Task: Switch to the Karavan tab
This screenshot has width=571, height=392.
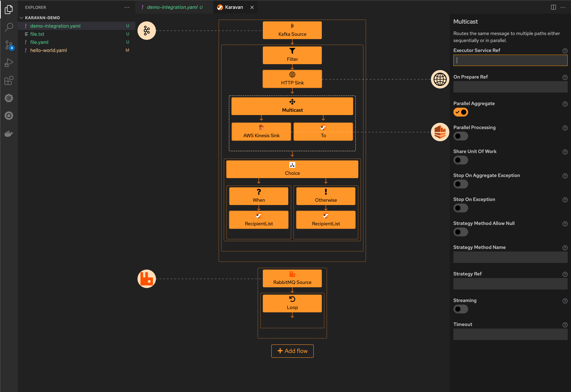Action: point(233,7)
